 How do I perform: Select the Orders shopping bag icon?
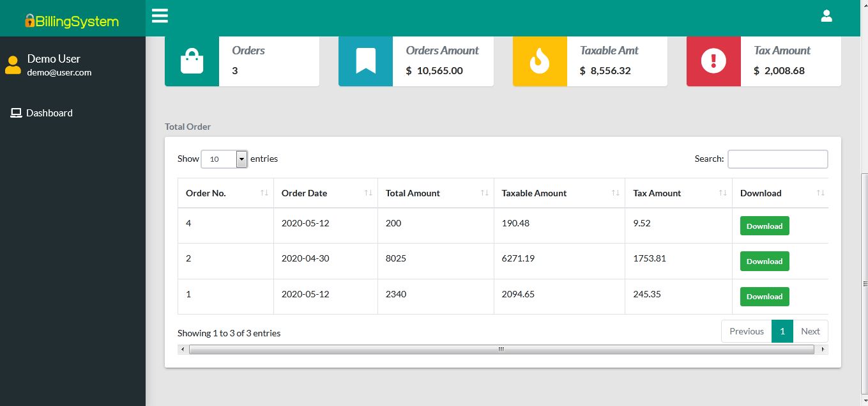pyautogui.click(x=192, y=61)
